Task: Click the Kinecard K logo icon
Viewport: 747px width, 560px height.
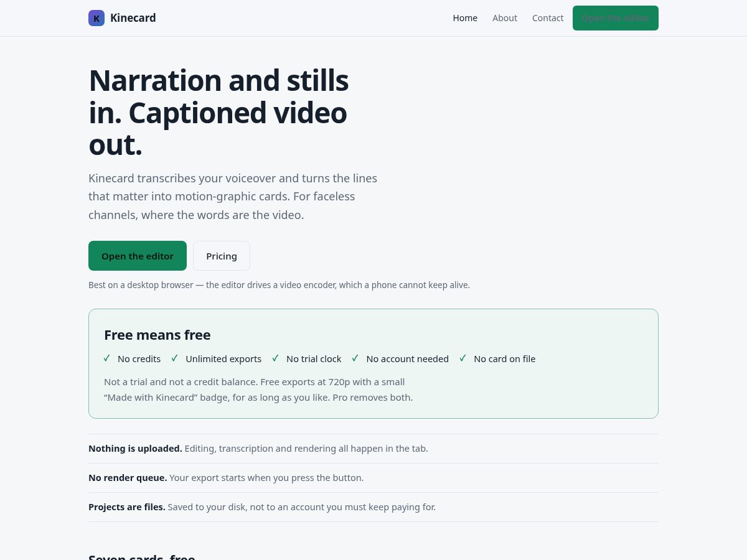Action: (96, 18)
